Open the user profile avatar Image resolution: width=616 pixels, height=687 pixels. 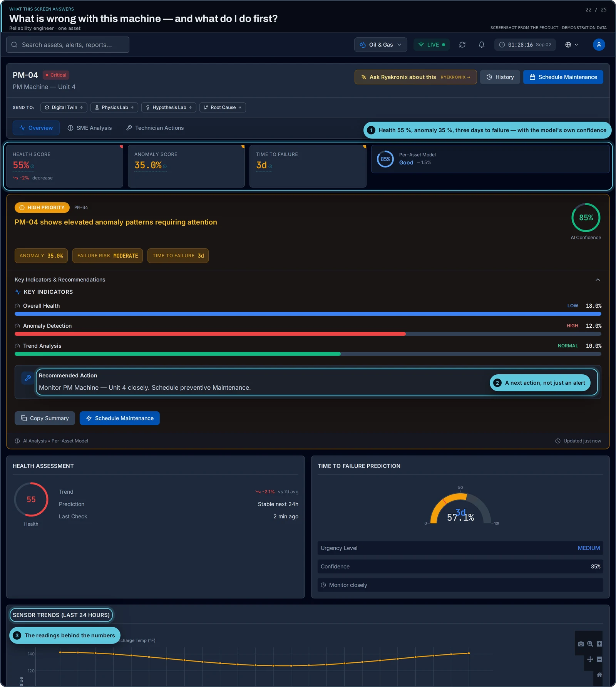[x=599, y=45]
